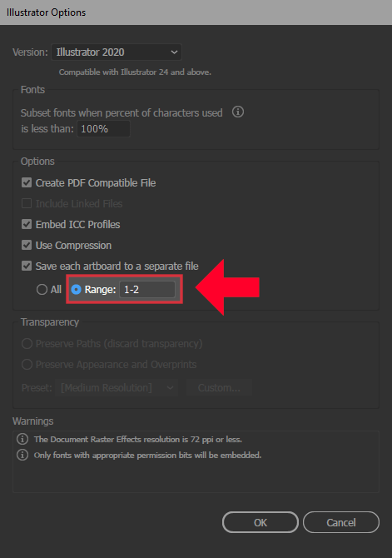Open the Version dropdown showing Illustrator 2020
The width and height of the screenshot is (392, 558).
coord(117,52)
